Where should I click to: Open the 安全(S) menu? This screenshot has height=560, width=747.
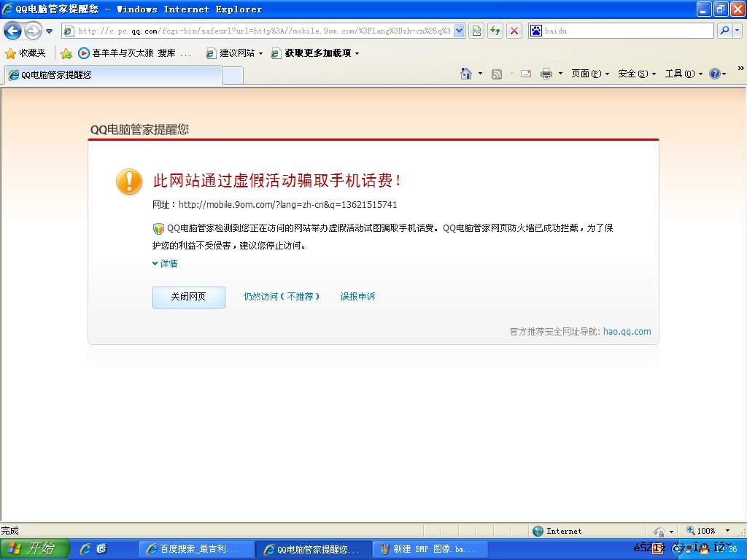click(x=637, y=74)
